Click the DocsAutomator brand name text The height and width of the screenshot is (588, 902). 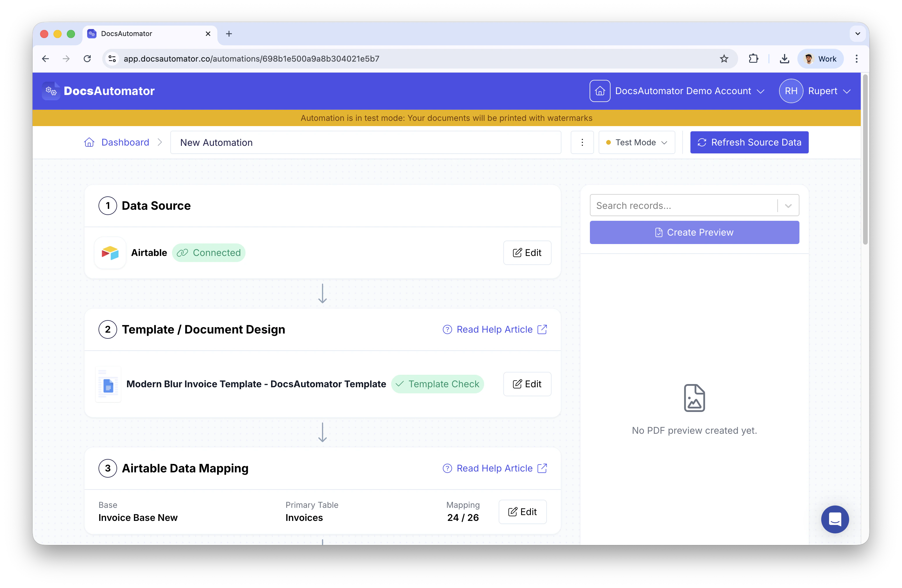click(109, 91)
